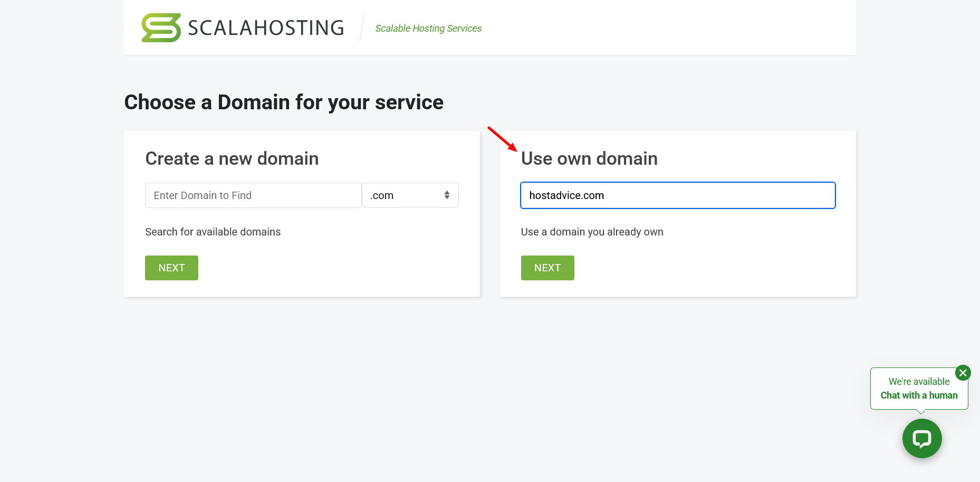Click the Search for available domains text

pos(213,232)
